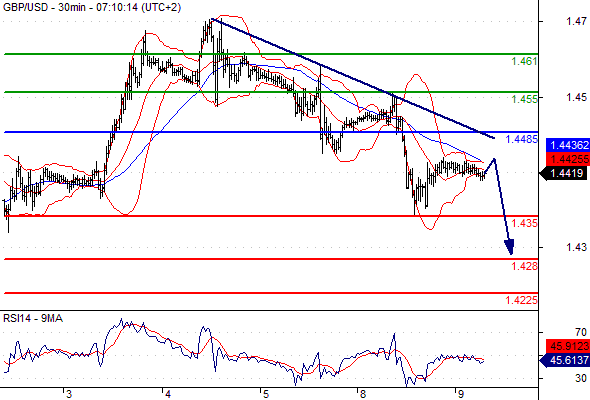Click date label 3 on time axis
Image resolution: width=590 pixels, height=400 pixels.
coord(68,394)
